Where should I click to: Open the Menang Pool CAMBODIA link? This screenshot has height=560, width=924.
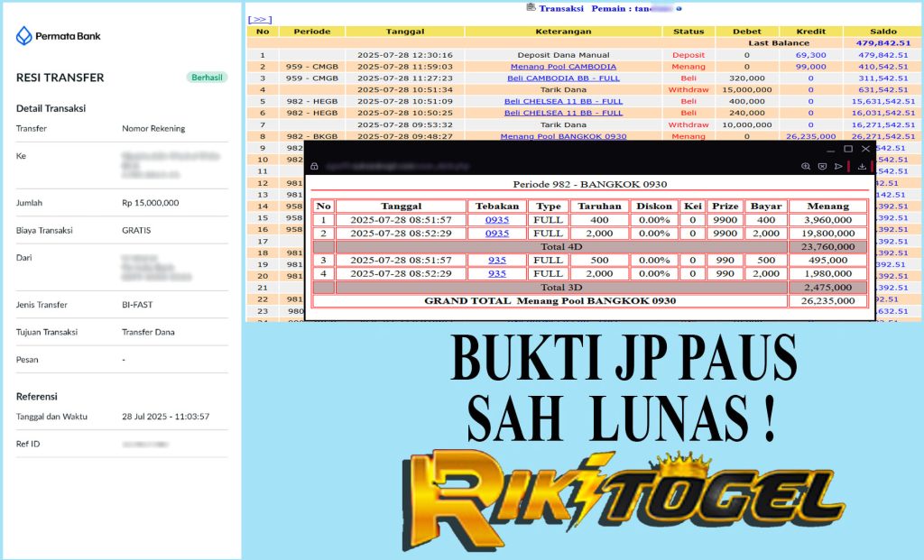tap(563, 67)
